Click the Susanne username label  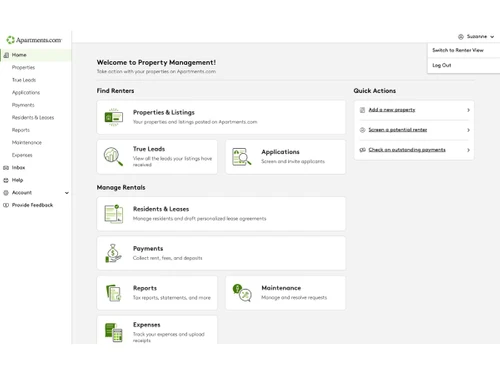click(477, 37)
